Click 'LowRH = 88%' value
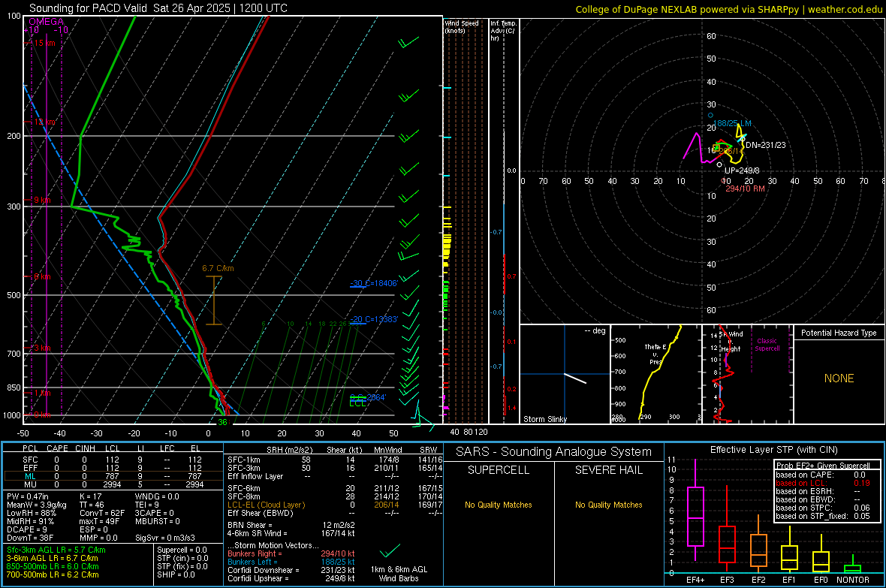 (32, 514)
